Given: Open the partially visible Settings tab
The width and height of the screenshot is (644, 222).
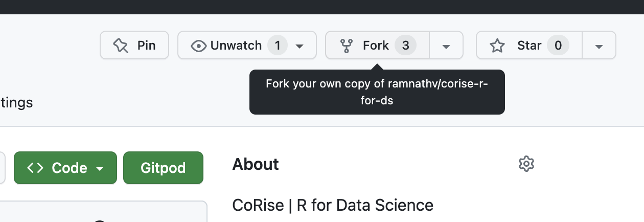Looking at the screenshot, I should click(16, 103).
